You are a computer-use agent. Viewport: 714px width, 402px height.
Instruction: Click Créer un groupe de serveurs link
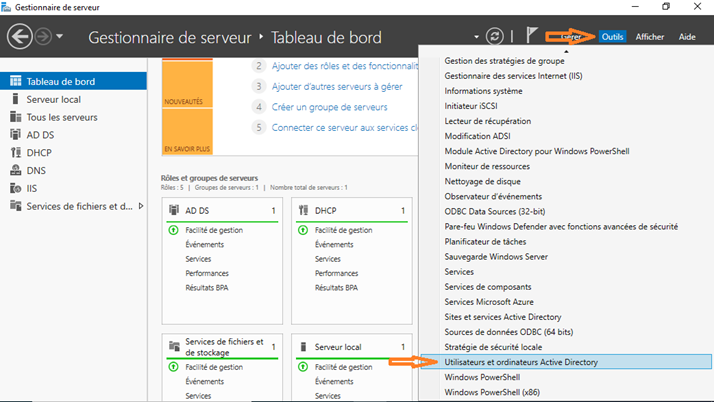[x=329, y=107]
